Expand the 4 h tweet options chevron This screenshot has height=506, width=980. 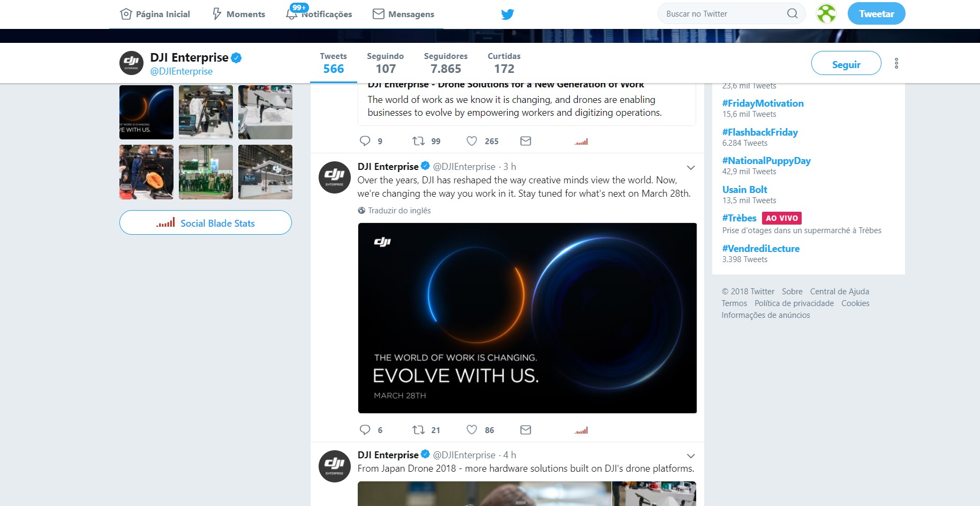click(x=691, y=456)
